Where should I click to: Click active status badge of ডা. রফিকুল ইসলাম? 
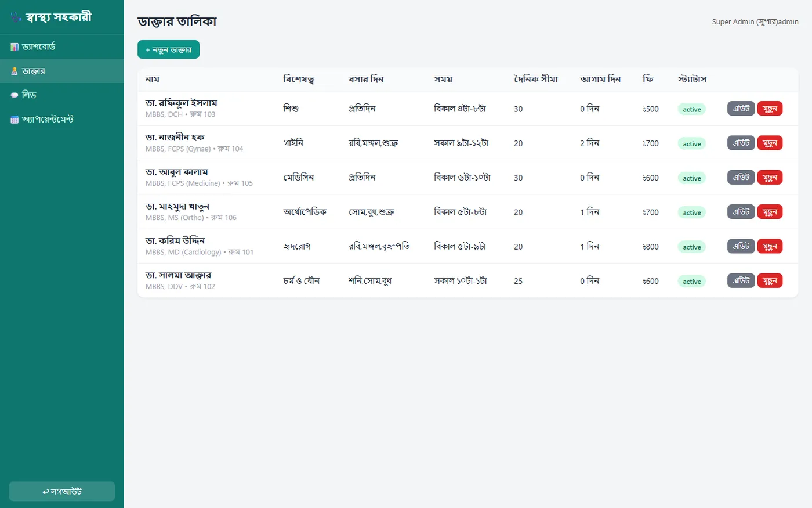pyautogui.click(x=692, y=109)
